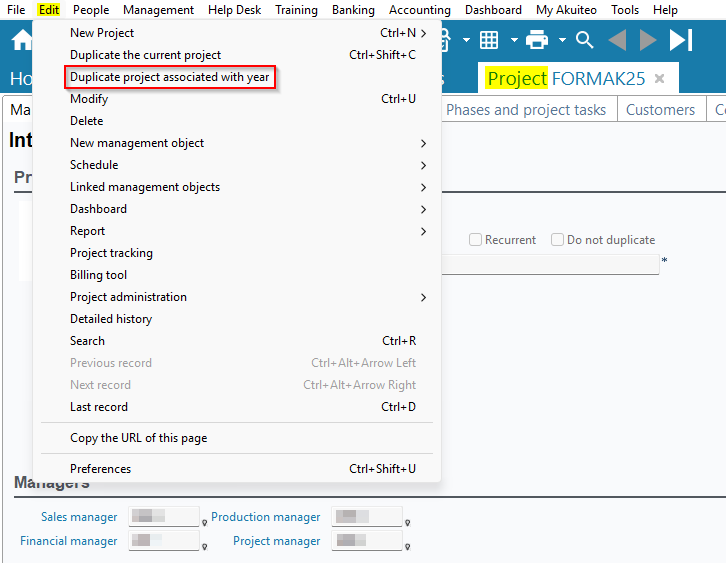Click the Project manager input field

pos(366,541)
